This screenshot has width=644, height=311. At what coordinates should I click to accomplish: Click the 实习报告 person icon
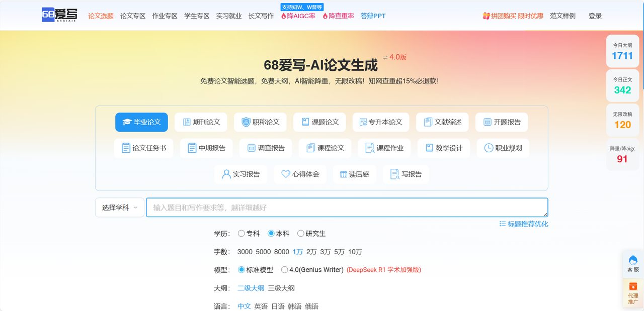[x=226, y=174]
